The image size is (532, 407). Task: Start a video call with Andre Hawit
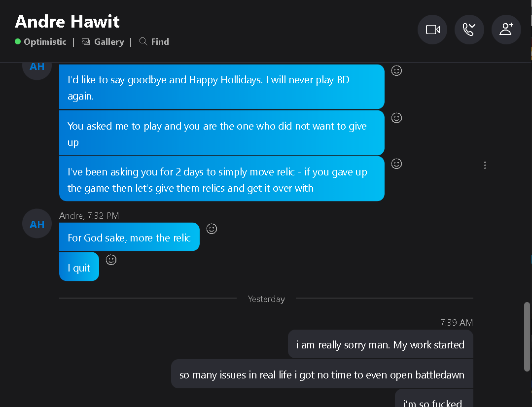[432, 30]
